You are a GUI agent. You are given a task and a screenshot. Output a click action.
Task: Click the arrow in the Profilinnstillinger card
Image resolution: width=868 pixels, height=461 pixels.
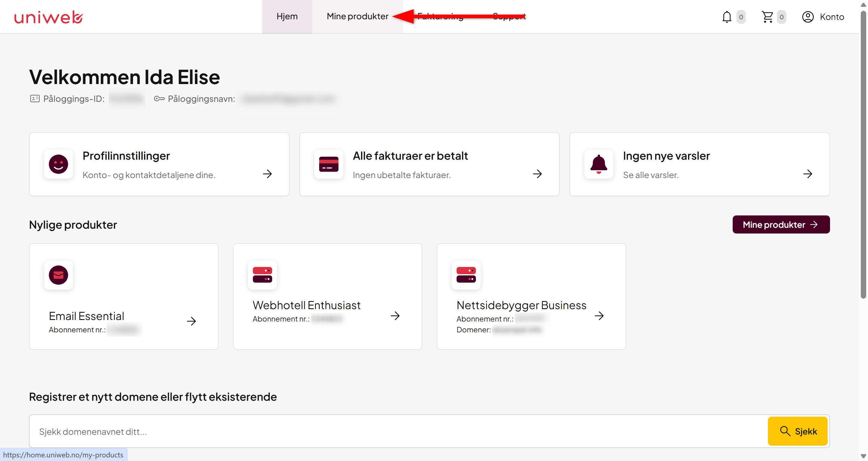pos(267,174)
